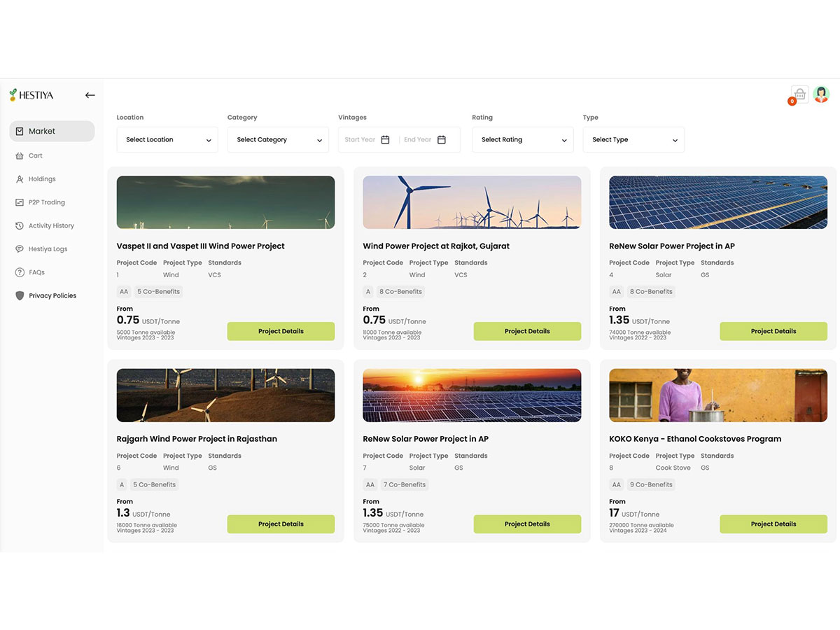This screenshot has height=630, width=840.
Task: Open the Select Location dropdown
Action: (x=167, y=139)
